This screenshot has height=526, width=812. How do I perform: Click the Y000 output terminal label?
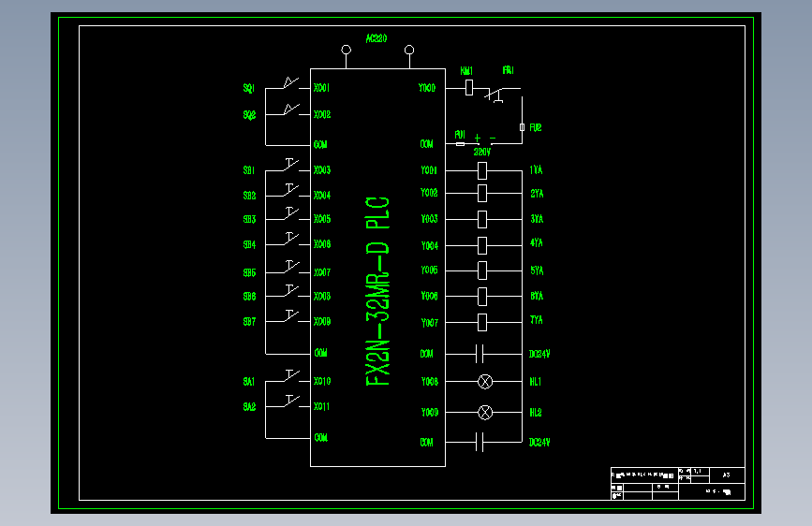click(x=427, y=88)
